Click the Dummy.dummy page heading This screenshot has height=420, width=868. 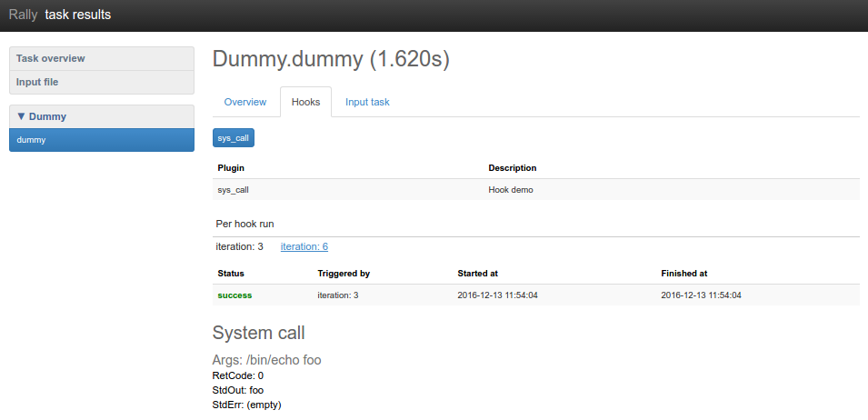[x=331, y=60]
